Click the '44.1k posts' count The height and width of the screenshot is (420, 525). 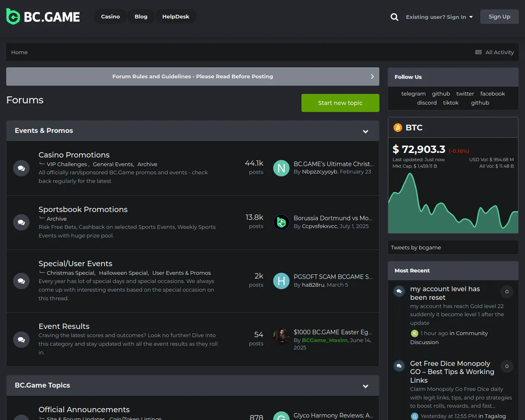(254, 167)
